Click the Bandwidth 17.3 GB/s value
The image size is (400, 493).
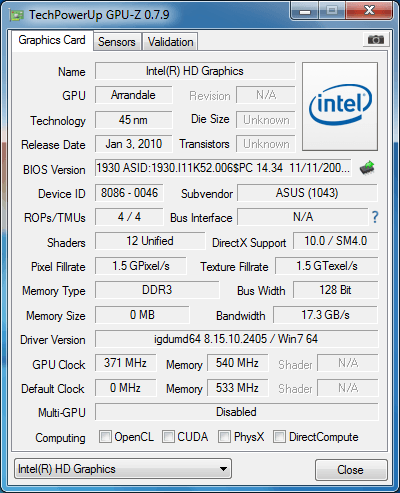[x=325, y=315]
